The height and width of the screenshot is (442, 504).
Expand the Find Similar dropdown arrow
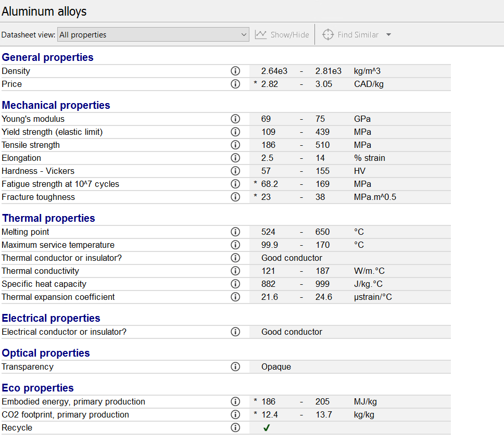tap(388, 34)
